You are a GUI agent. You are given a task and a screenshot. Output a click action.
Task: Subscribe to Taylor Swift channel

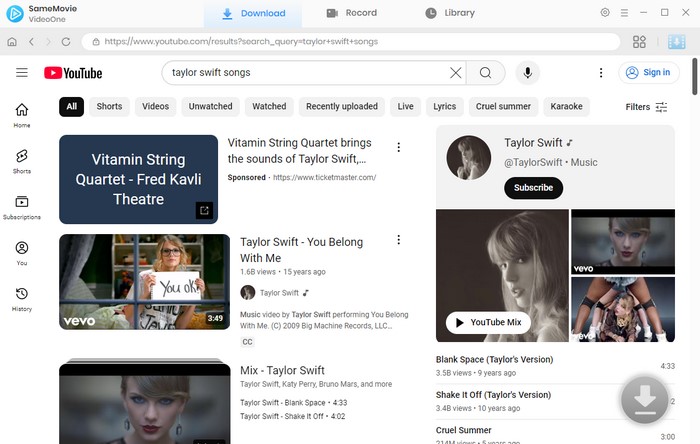(x=533, y=188)
